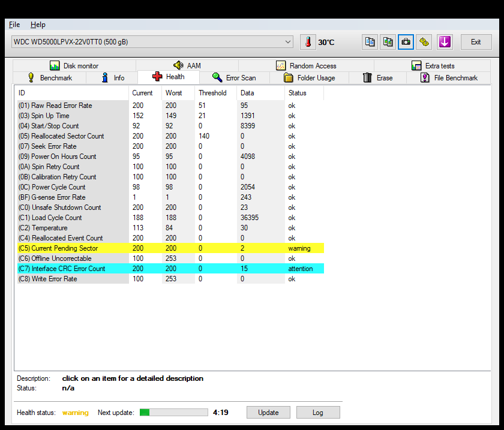The width and height of the screenshot is (504, 430).
Task: Click the purple down-arrow icon
Action: [x=444, y=42]
